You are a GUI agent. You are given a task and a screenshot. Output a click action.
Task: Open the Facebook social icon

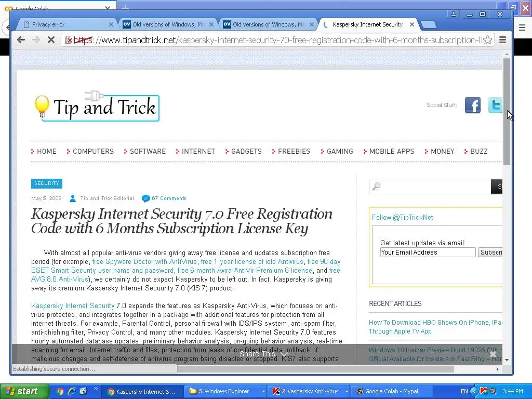[473, 105]
